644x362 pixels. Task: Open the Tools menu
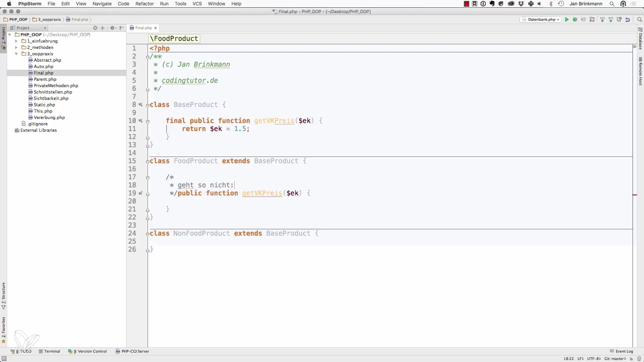(180, 4)
